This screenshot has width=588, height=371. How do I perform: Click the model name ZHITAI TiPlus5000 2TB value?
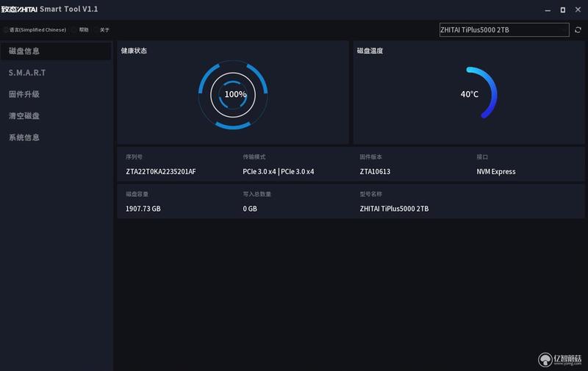(x=394, y=209)
